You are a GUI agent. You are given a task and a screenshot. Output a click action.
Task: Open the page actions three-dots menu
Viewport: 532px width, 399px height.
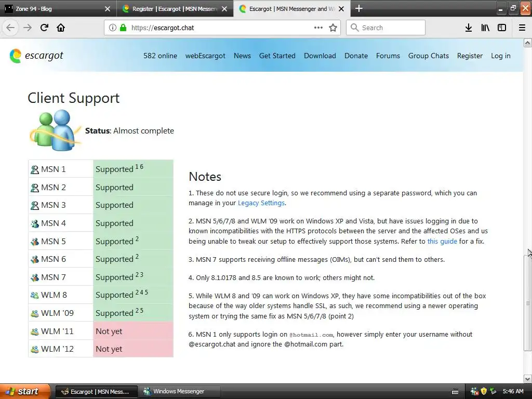coord(318,28)
